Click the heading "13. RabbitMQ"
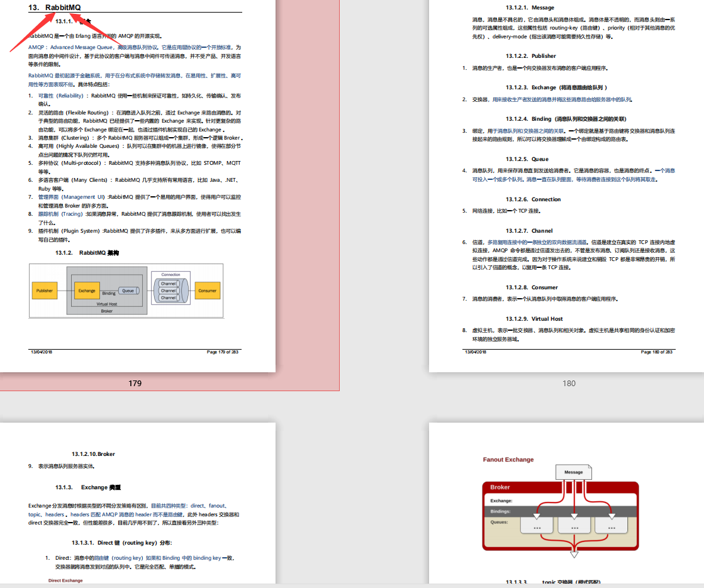The width and height of the screenshot is (704, 588). [54, 7]
